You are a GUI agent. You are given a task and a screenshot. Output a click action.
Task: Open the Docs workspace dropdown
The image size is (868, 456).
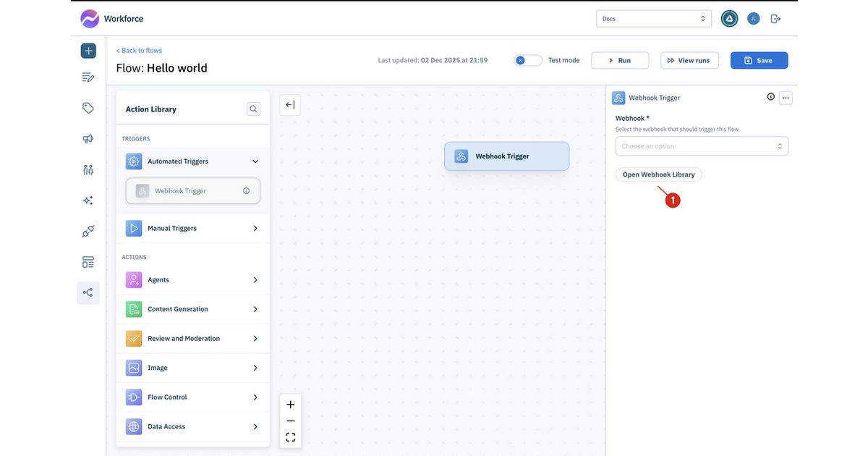pos(654,19)
